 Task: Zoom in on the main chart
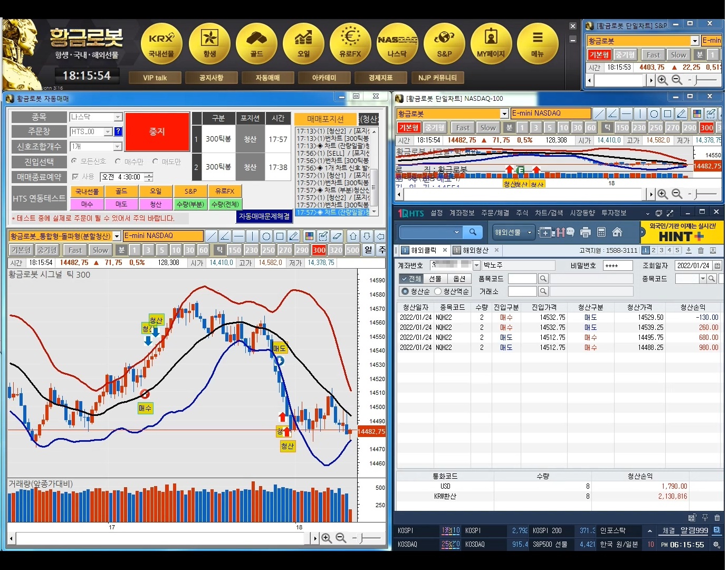tap(327, 538)
